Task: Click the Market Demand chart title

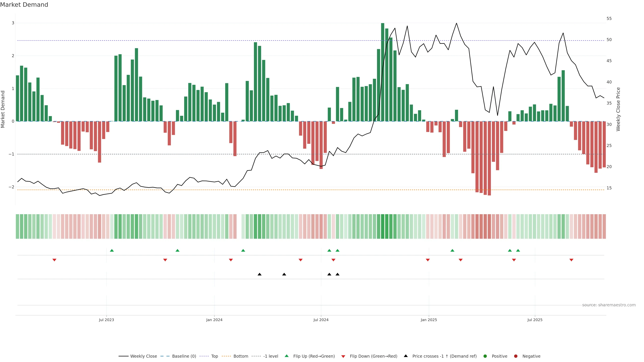Action: point(24,5)
